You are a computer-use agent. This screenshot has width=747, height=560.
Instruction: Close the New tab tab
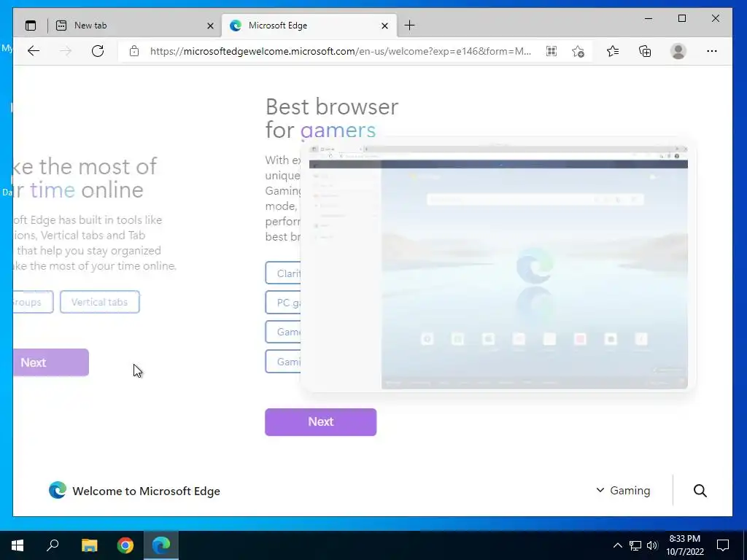[x=210, y=26]
